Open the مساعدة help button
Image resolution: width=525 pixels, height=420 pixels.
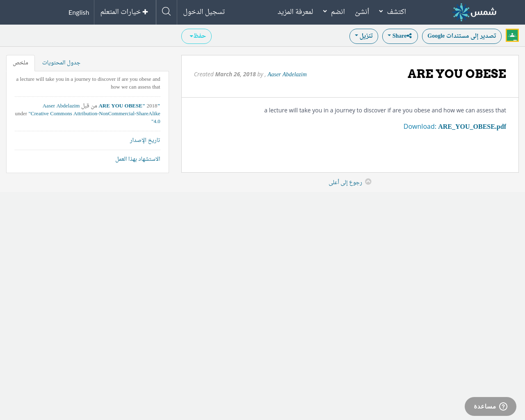coord(490,406)
